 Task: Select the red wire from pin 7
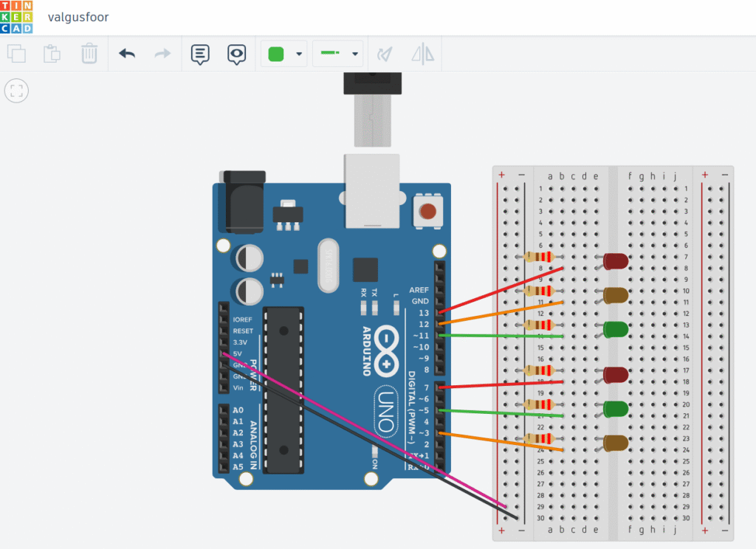(x=501, y=384)
